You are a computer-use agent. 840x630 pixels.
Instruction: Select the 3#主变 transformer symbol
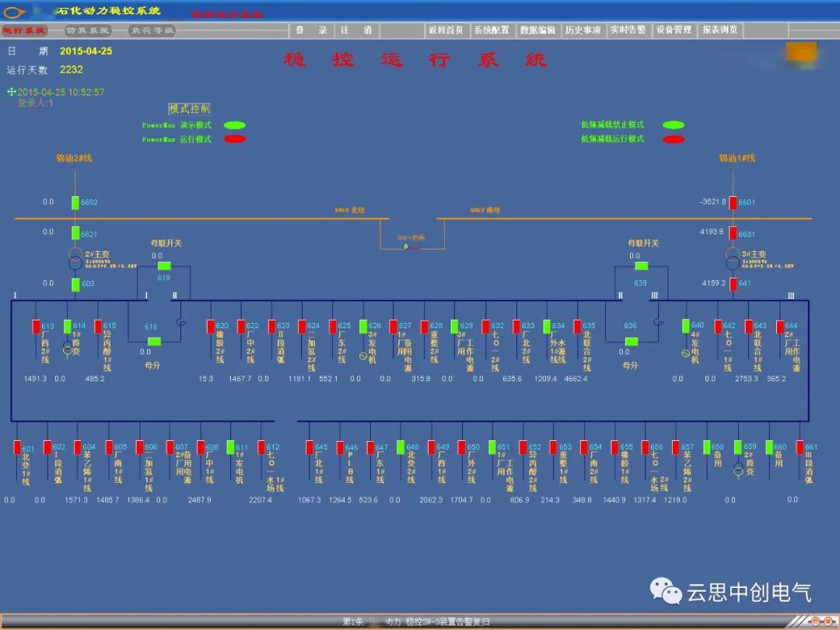pos(733,258)
